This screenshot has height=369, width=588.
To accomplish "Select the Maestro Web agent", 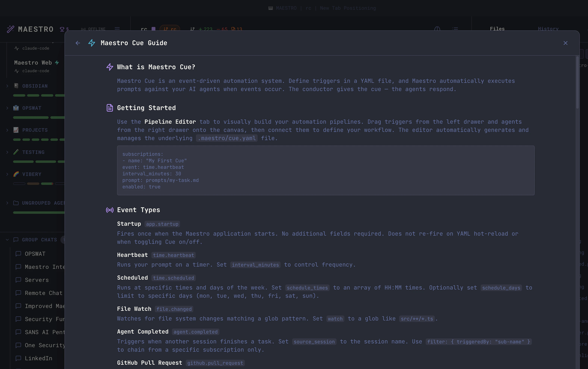I will point(33,63).
